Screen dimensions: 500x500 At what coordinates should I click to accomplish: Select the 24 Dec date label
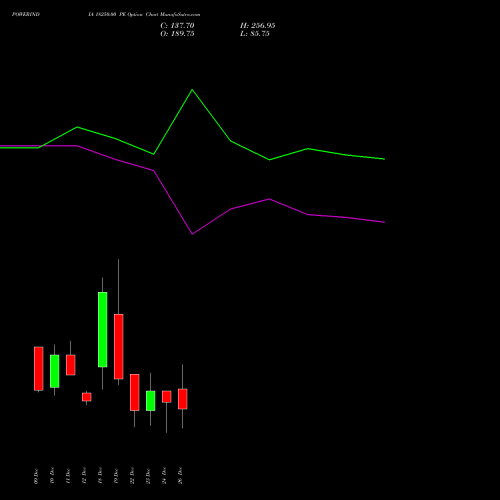164,476
